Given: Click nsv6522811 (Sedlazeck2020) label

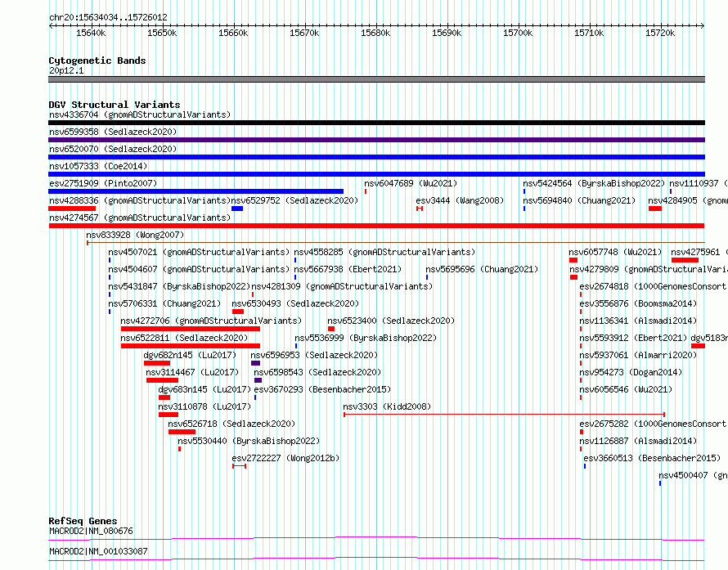Looking at the screenshot, I should tap(184, 338).
